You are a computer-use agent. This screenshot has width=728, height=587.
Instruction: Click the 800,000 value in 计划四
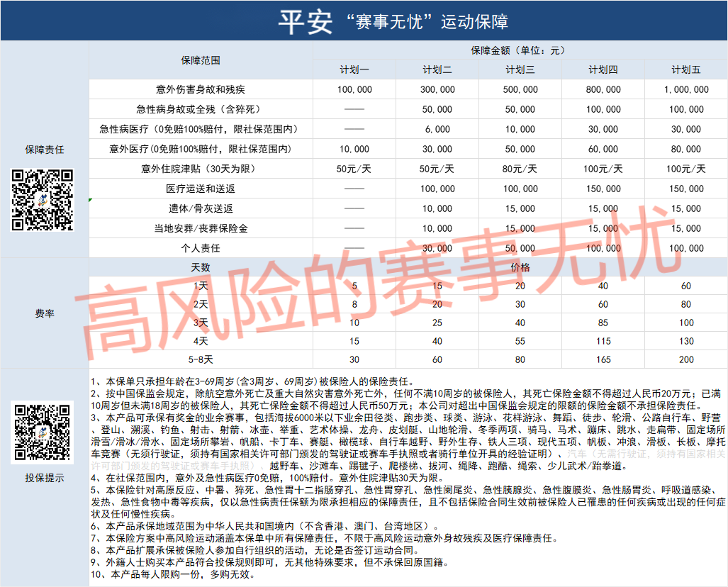pyautogui.click(x=603, y=89)
